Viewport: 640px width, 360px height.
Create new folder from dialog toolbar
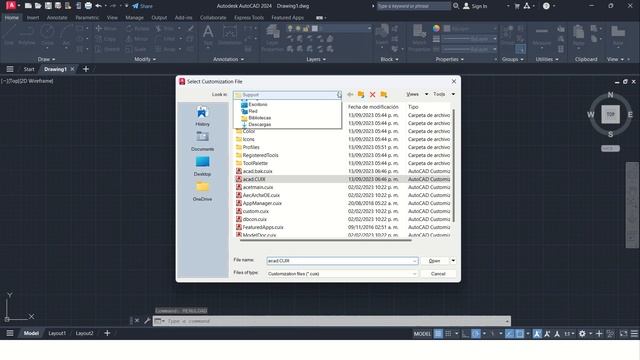(384, 94)
